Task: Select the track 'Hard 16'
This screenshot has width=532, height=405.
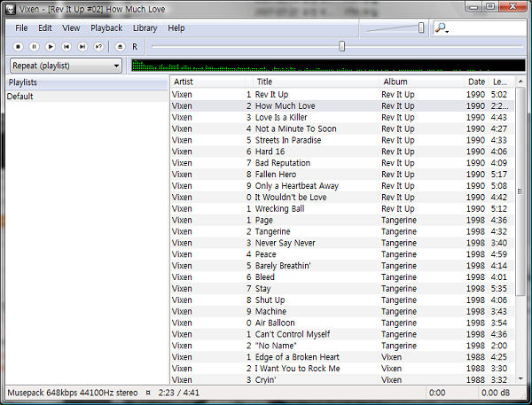Action: [x=342, y=152]
